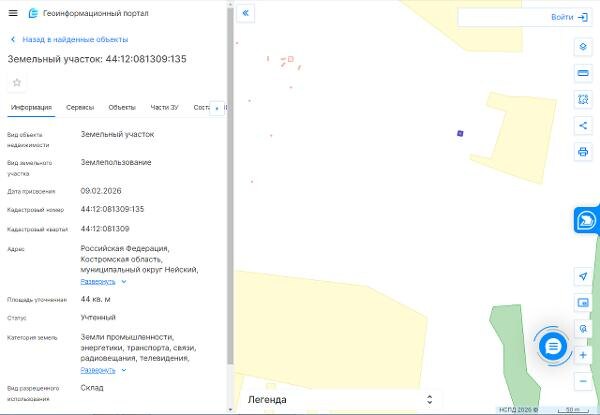
Task: Click the scrollbar down arrow
Action: click(x=230, y=410)
